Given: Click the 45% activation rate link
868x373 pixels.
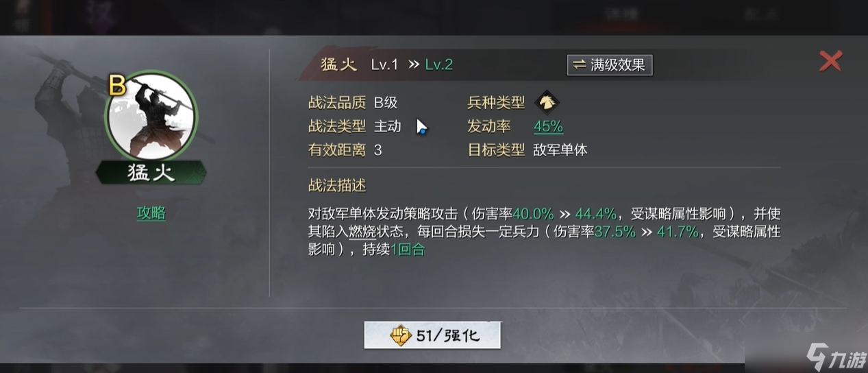Looking at the screenshot, I should point(548,126).
